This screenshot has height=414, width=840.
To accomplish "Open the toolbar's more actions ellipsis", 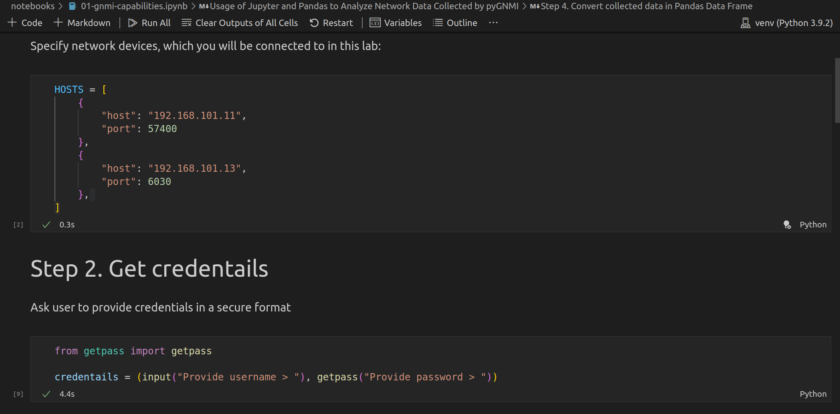I will 493,23.
